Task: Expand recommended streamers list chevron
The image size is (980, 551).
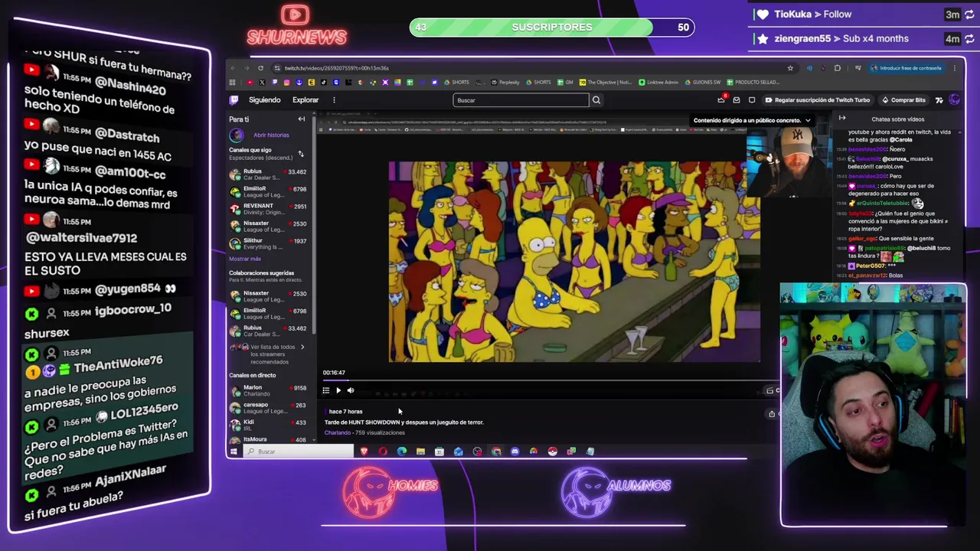Action: coord(302,347)
